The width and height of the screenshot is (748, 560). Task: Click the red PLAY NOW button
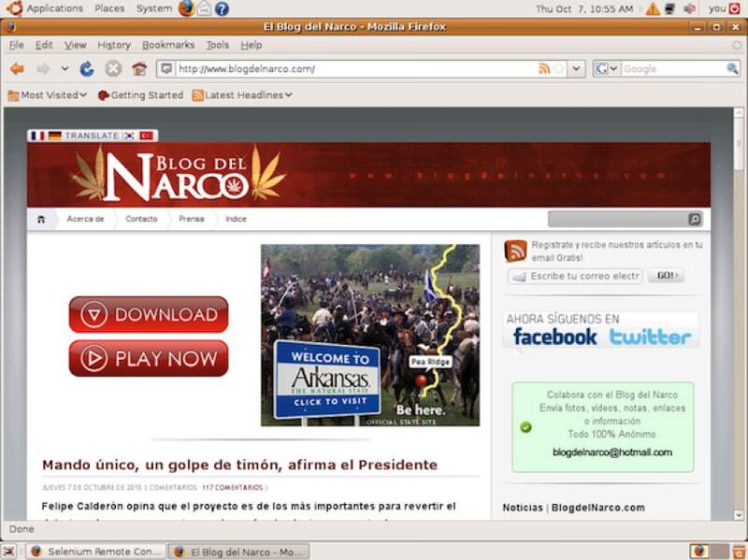149,358
